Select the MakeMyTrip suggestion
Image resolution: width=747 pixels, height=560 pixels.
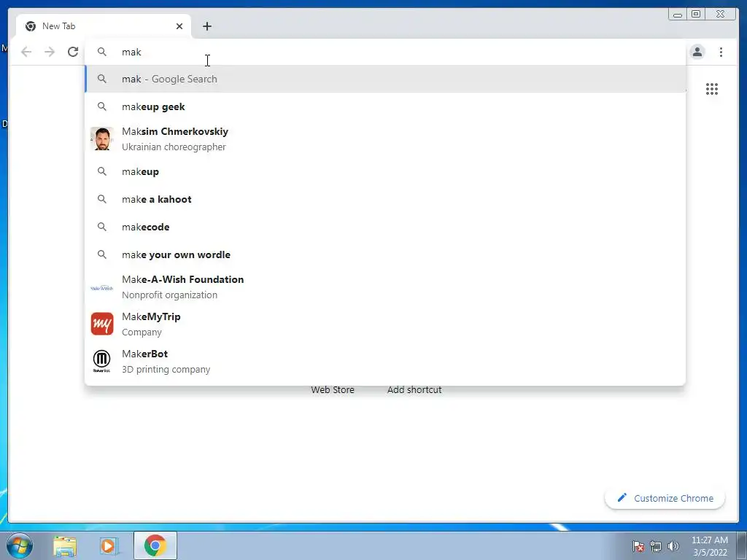click(385, 324)
